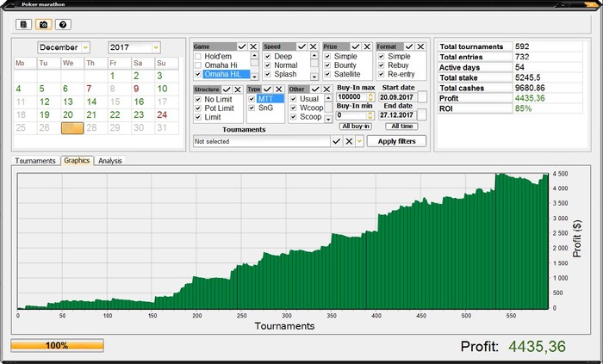The height and width of the screenshot is (364, 603).
Task: Open End date calendar picker button
Action: tap(422, 114)
